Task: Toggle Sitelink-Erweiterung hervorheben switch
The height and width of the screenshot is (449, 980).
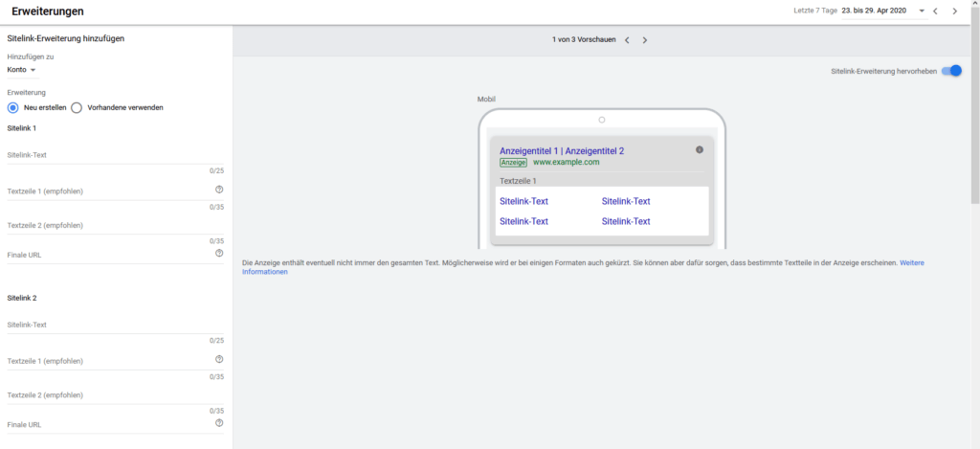Action: (950, 71)
